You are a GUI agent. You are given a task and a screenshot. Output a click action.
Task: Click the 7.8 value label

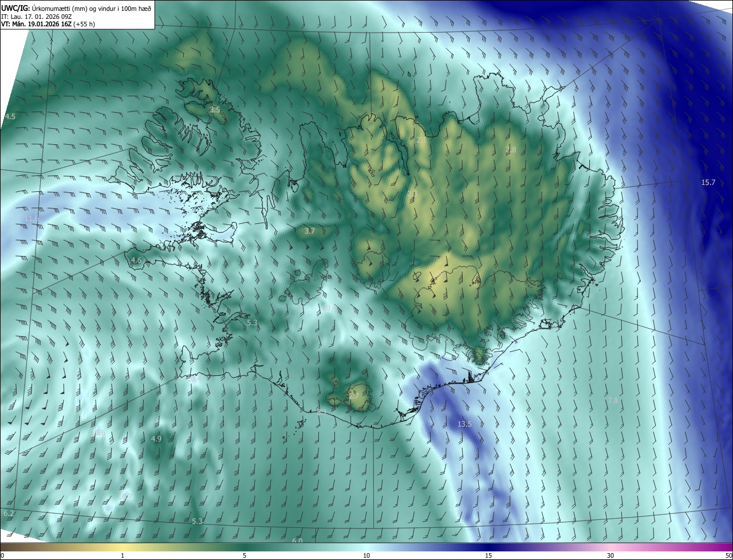pos(613,401)
